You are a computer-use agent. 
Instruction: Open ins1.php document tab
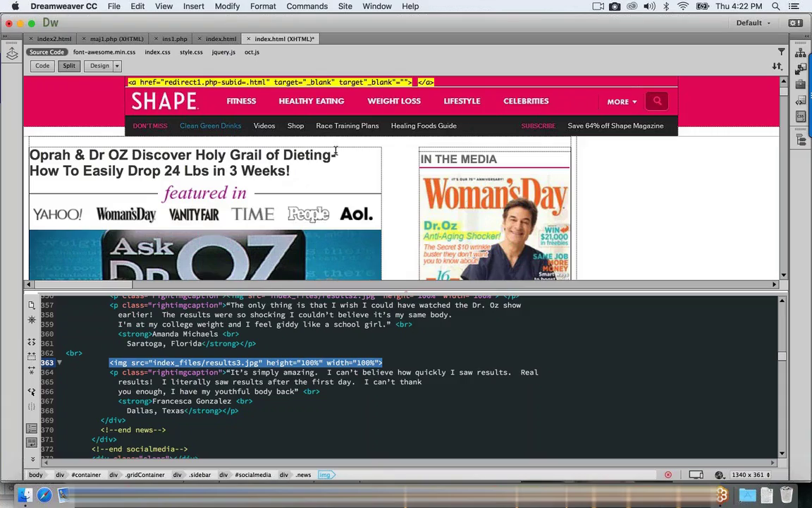pos(175,39)
